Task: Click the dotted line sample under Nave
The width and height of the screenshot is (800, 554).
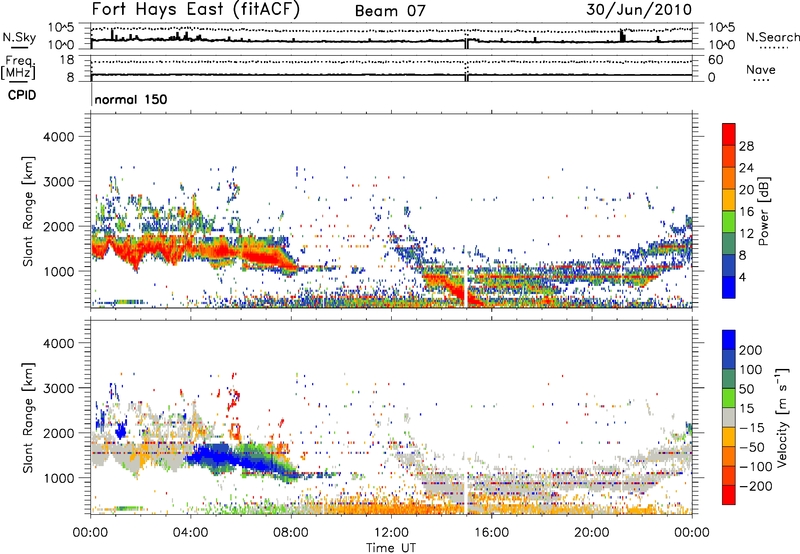Action: [761, 81]
